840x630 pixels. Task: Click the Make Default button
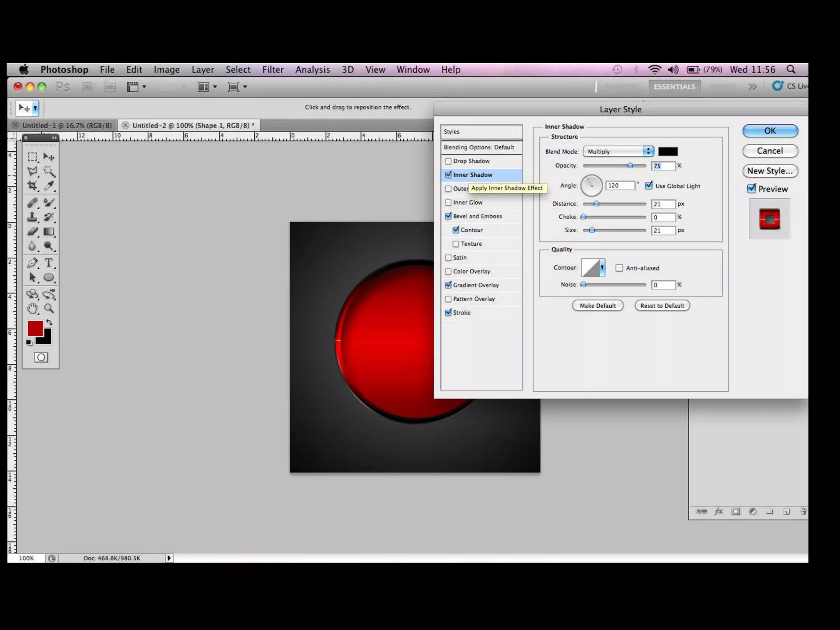(x=598, y=306)
